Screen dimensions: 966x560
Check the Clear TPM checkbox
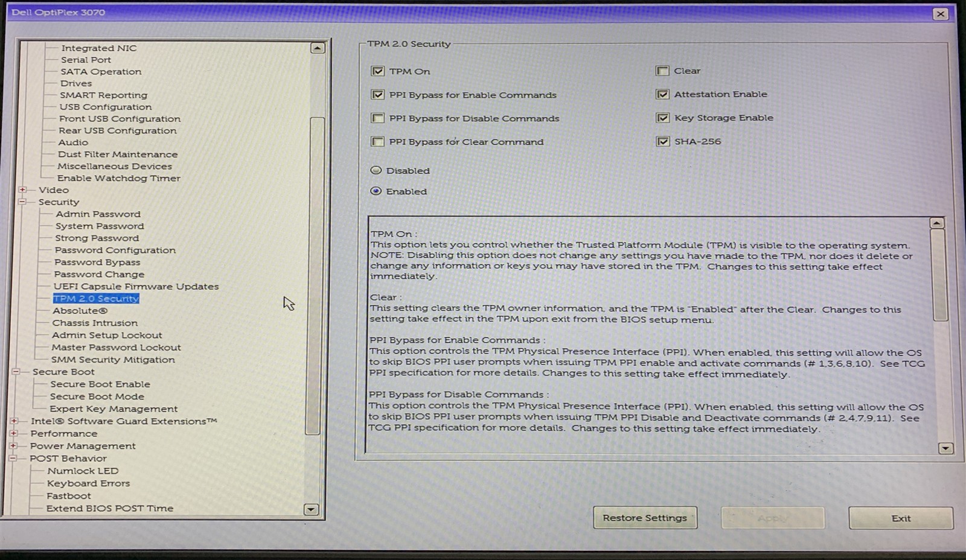[663, 71]
